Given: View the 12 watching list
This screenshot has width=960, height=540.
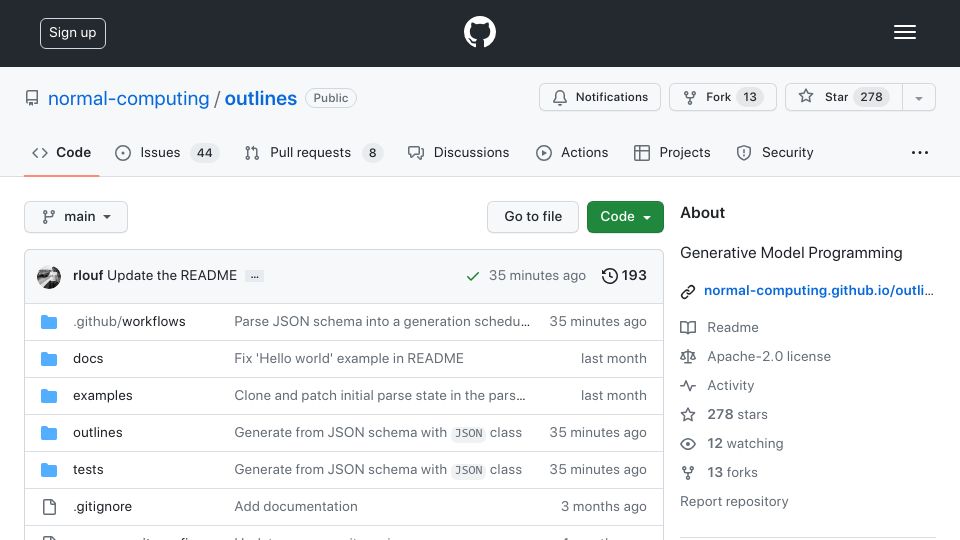Looking at the screenshot, I should click(745, 443).
